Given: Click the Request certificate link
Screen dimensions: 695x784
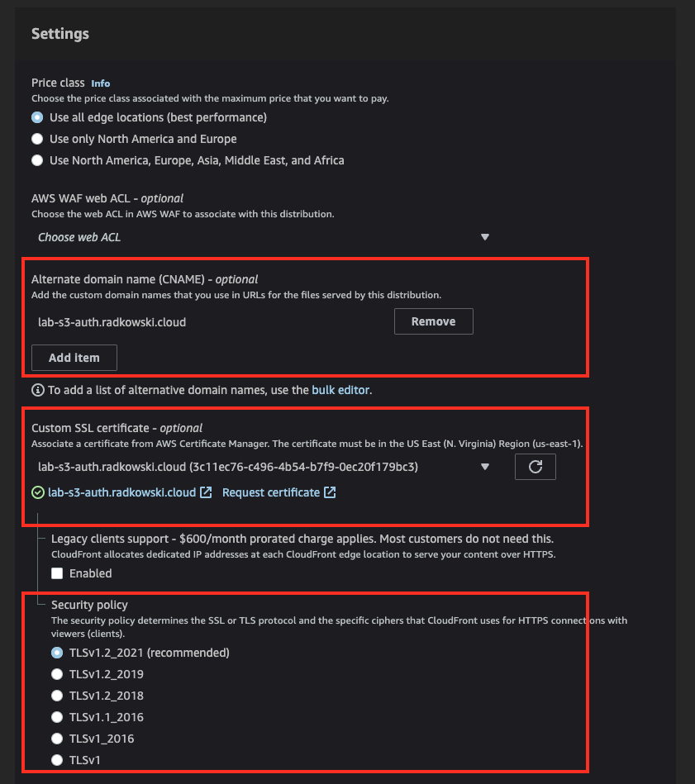Looking at the screenshot, I should pyautogui.click(x=270, y=492).
